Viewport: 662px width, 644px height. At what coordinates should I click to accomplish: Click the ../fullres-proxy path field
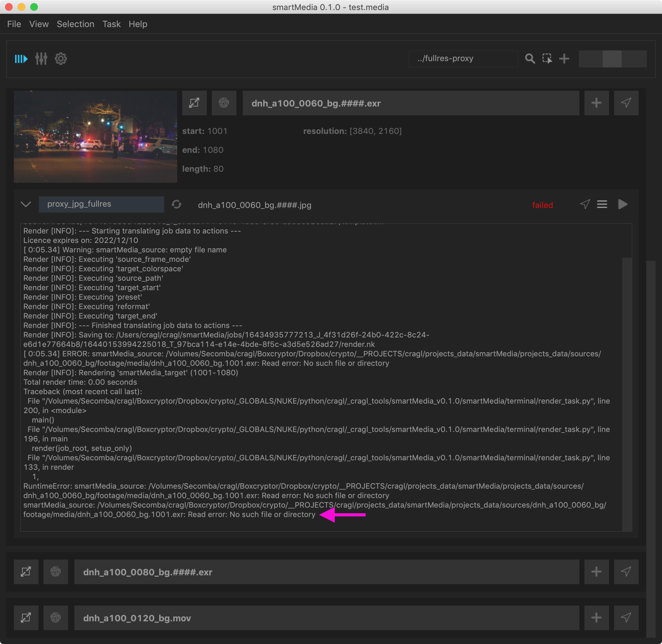pos(463,59)
